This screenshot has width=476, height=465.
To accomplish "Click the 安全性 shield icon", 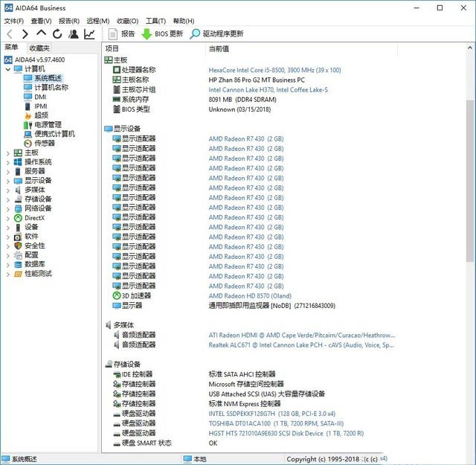I will (18, 246).
